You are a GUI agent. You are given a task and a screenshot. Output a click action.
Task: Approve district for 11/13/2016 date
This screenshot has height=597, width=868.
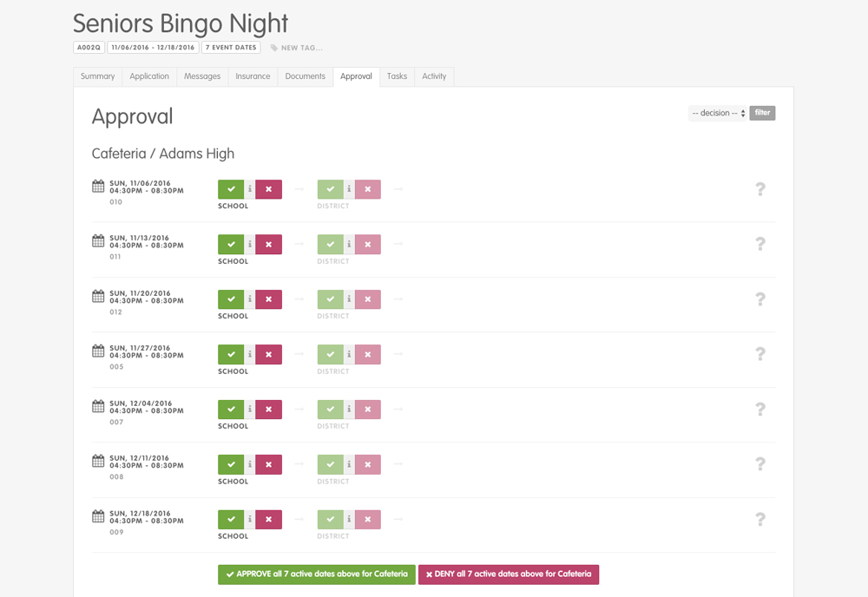(331, 244)
